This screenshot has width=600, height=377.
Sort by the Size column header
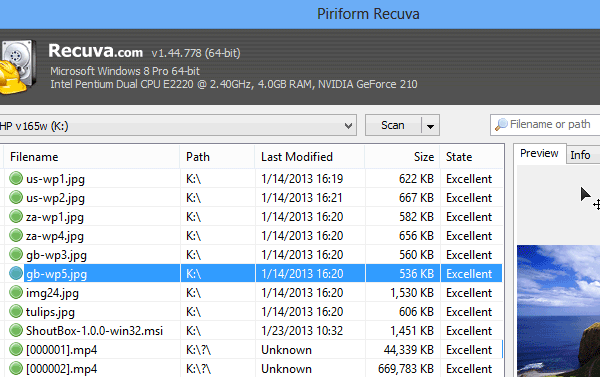click(x=402, y=157)
